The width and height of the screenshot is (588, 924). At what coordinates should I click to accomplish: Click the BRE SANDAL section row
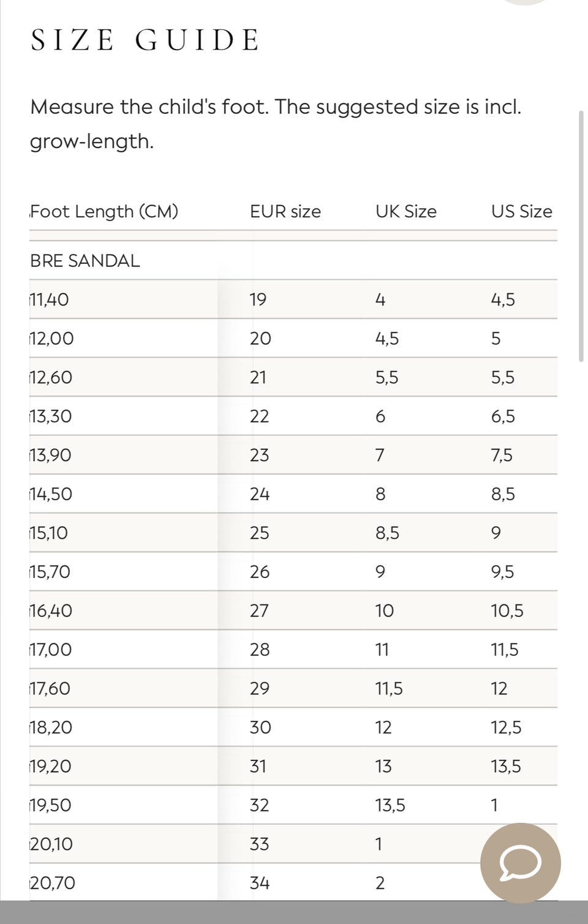coord(85,261)
